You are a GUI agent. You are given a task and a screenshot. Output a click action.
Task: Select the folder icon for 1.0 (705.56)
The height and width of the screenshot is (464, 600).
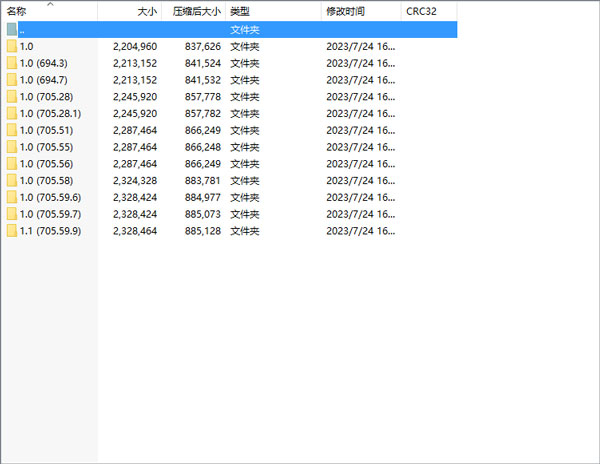[12, 163]
